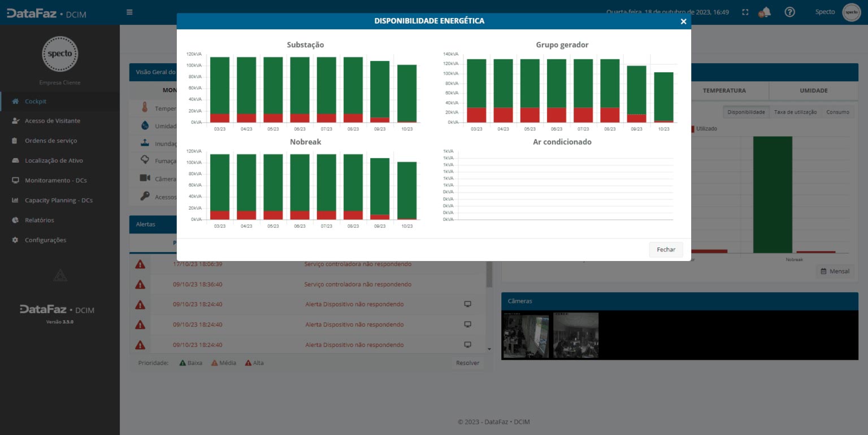Switch to Taxa de utilização view
Image resolution: width=868 pixels, height=435 pixels.
tap(795, 112)
